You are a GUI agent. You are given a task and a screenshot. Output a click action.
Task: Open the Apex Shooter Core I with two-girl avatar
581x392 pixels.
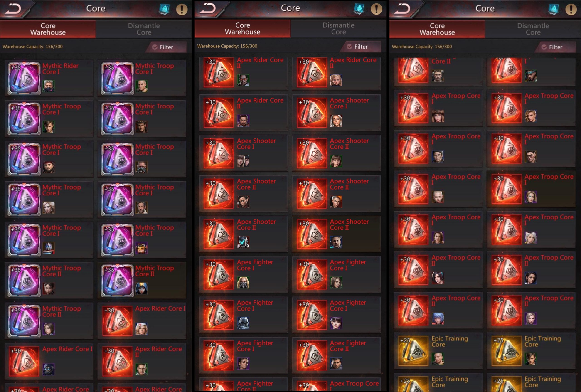(x=243, y=153)
